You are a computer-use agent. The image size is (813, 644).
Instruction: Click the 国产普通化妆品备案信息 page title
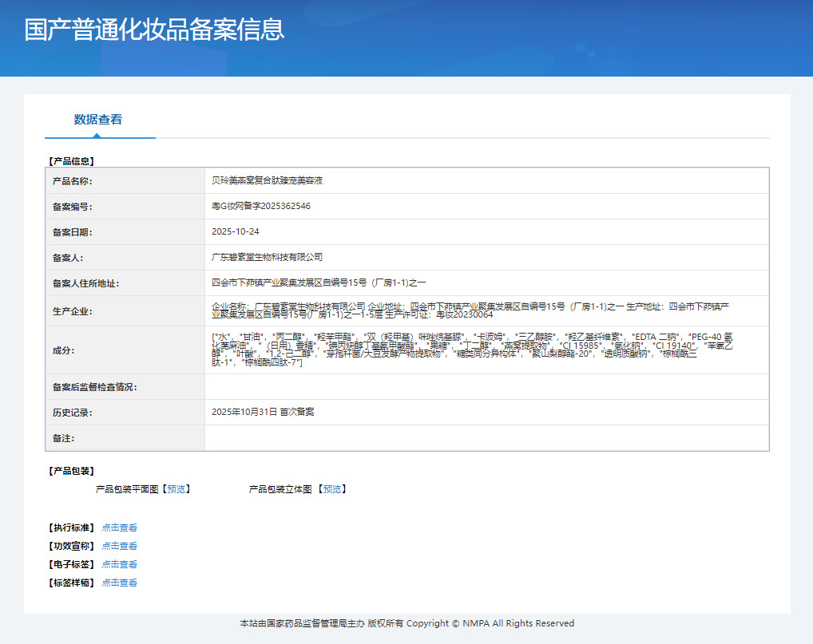point(154,30)
